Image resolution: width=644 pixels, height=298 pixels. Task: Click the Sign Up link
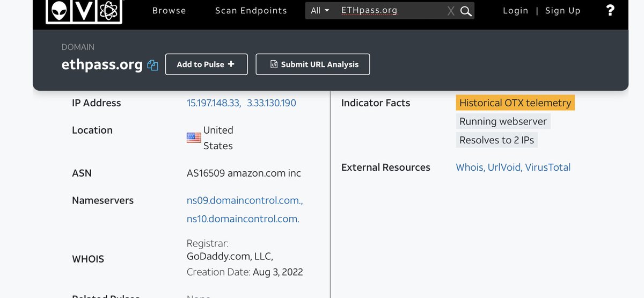[x=562, y=11]
